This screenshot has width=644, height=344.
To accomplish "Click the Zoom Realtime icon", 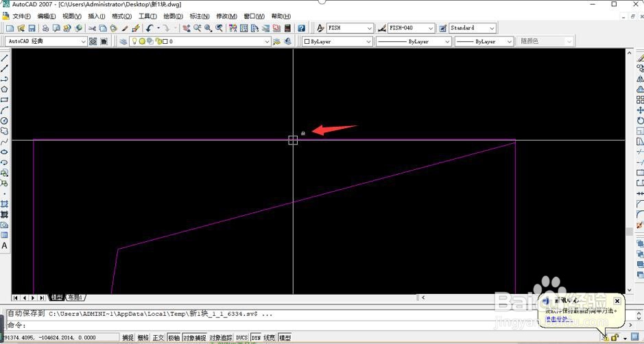I will click(x=197, y=28).
